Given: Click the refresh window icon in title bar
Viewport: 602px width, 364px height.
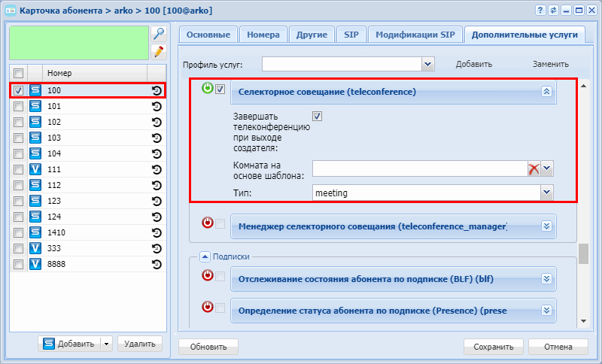Looking at the screenshot, I should point(553,11).
